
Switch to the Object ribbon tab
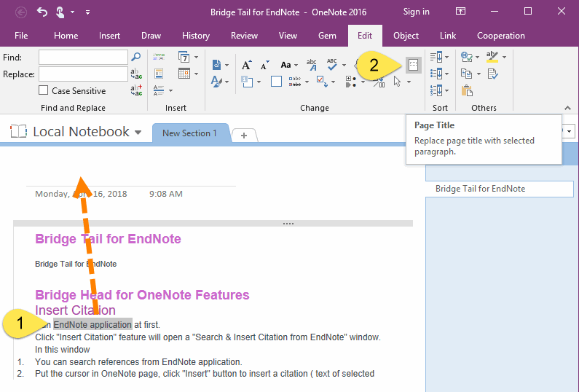click(406, 36)
